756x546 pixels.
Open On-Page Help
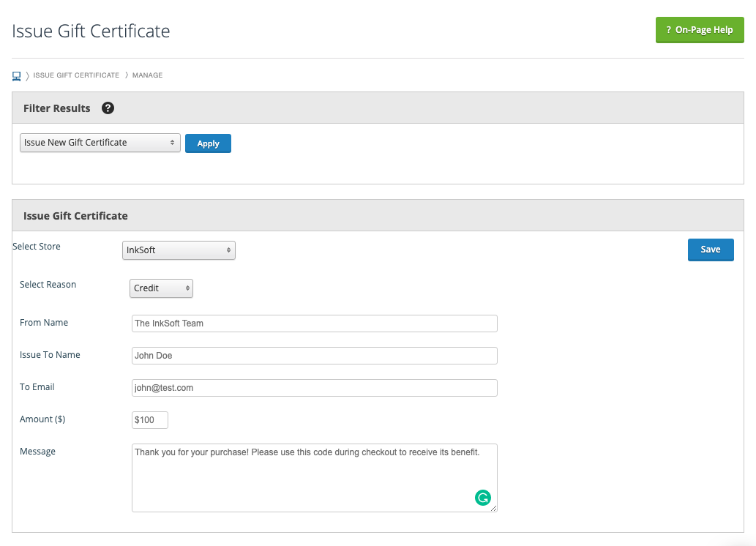tap(700, 30)
